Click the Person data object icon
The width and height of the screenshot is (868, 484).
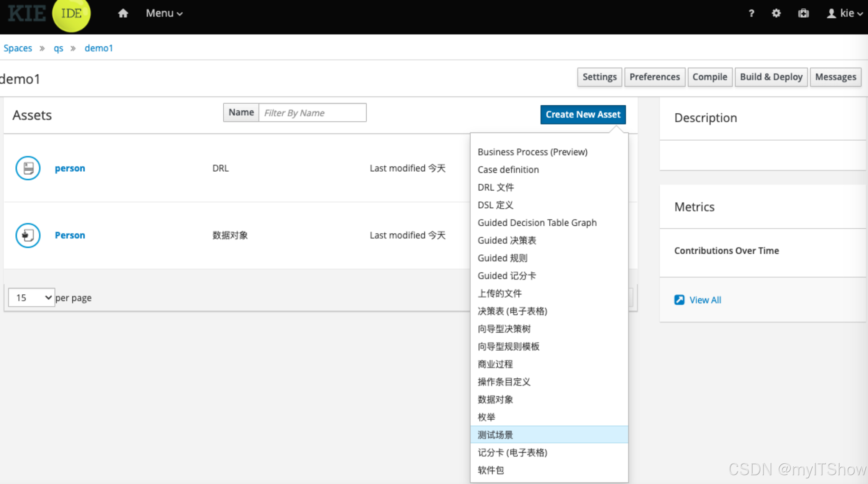pyautogui.click(x=28, y=235)
